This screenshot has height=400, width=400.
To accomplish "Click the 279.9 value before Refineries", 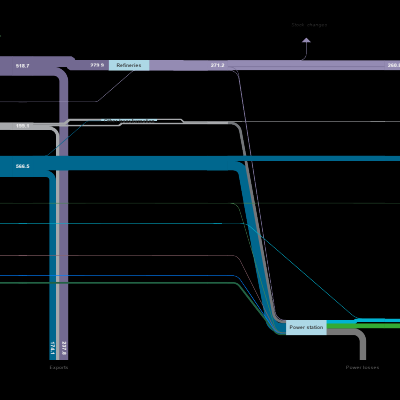I will tap(97, 65).
